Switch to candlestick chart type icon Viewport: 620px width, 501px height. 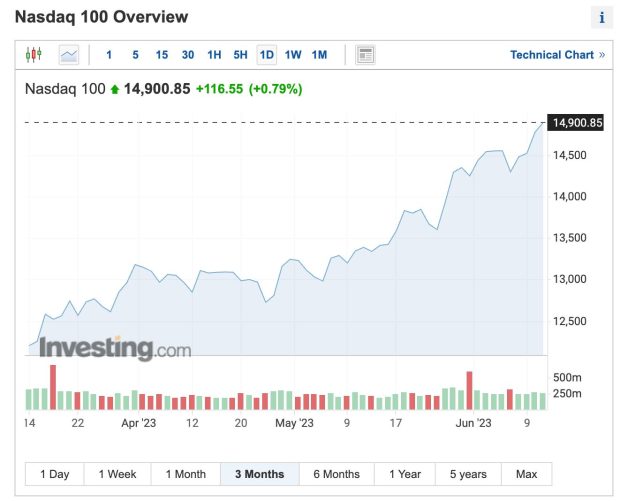(x=34, y=55)
